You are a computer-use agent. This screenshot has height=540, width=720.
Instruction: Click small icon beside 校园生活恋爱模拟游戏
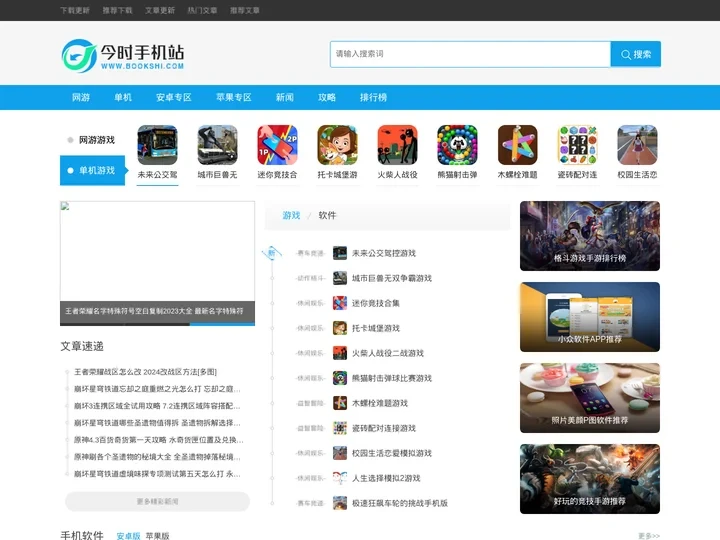340,453
